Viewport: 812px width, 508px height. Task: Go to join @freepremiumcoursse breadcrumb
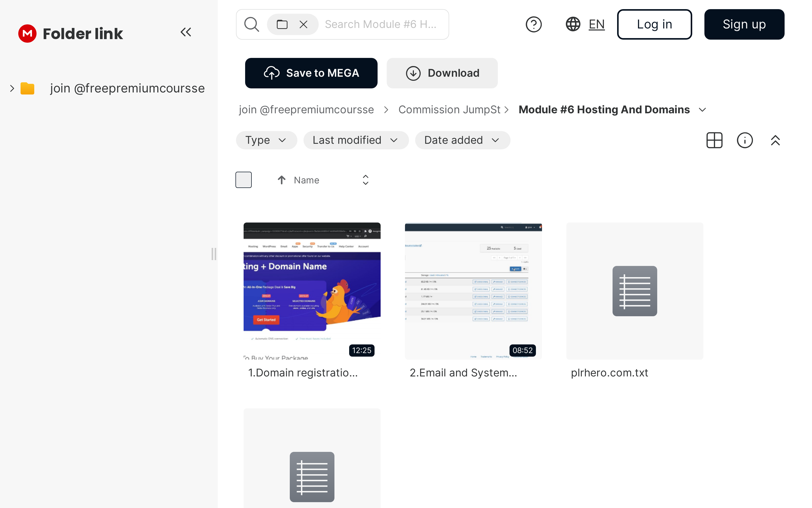click(306, 109)
